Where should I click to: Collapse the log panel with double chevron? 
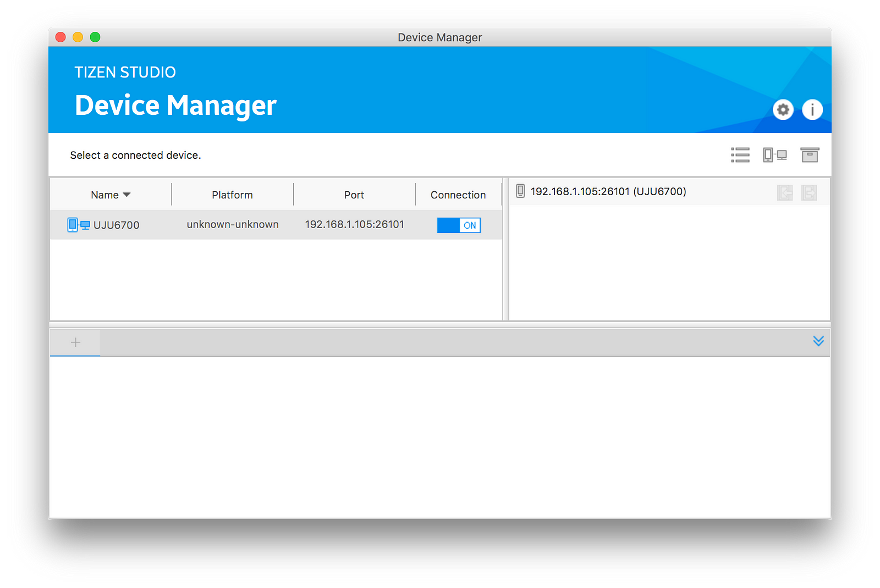coord(818,341)
